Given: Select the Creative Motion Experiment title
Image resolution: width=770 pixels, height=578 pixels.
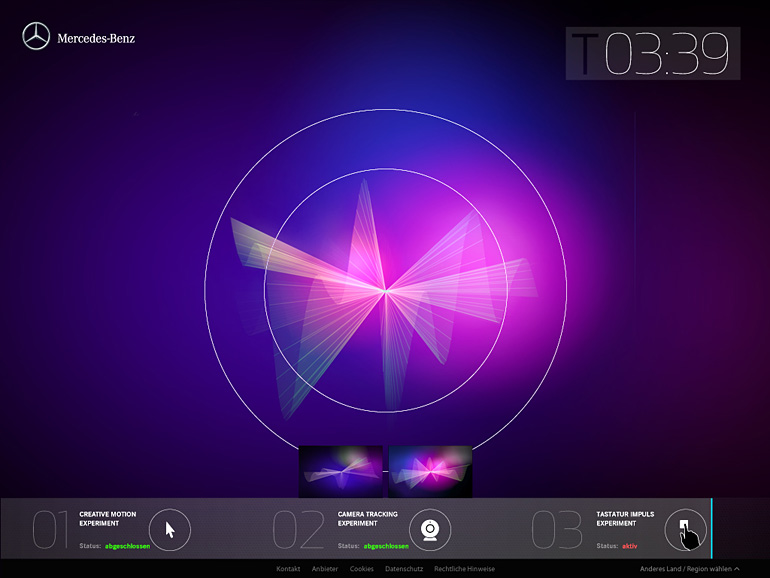Looking at the screenshot, I should [108, 519].
